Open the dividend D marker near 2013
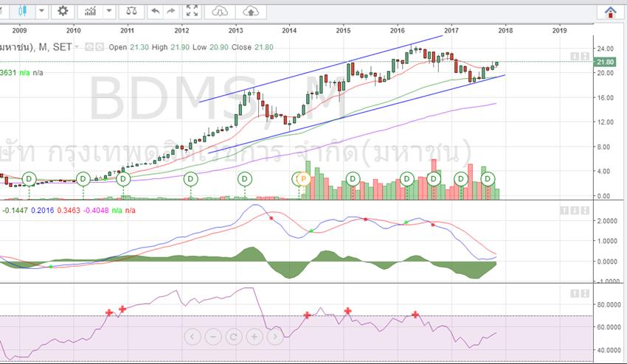The height and width of the screenshot is (364, 627). click(x=245, y=178)
